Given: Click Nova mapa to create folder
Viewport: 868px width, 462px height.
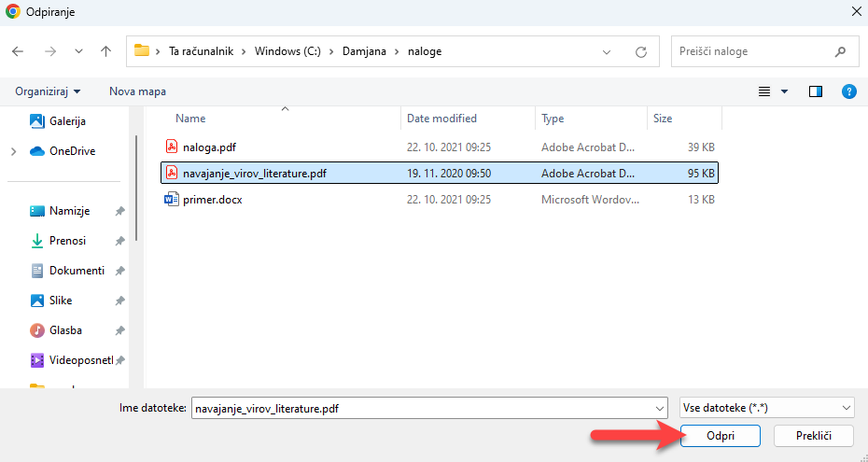Looking at the screenshot, I should pyautogui.click(x=137, y=91).
